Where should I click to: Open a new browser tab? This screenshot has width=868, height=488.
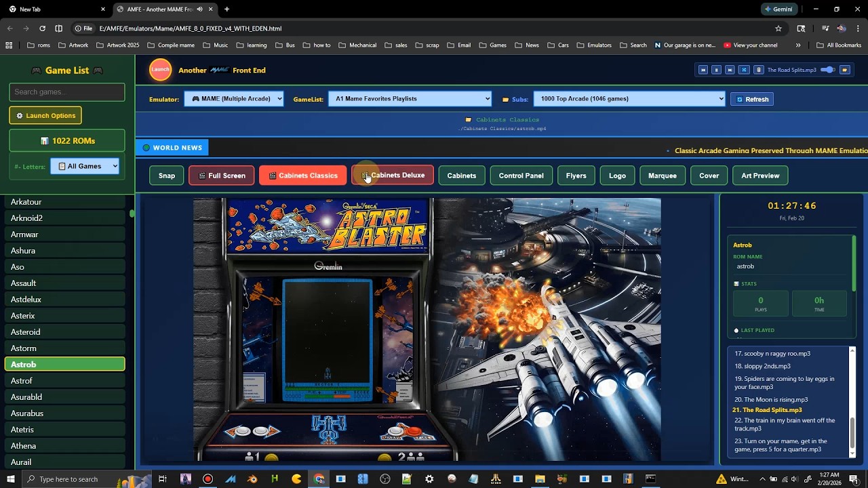coord(226,9)
